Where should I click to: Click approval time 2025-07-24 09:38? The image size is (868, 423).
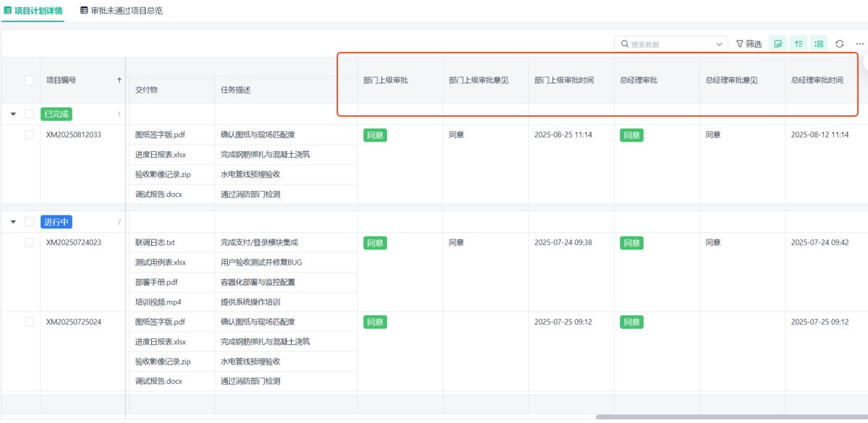point(563,243)
